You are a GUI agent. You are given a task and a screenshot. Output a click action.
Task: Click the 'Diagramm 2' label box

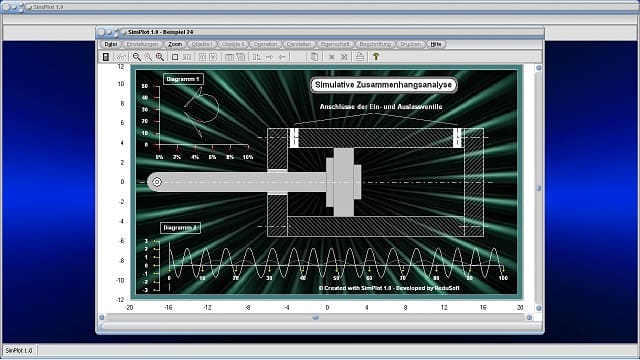[x=180, y=228]
